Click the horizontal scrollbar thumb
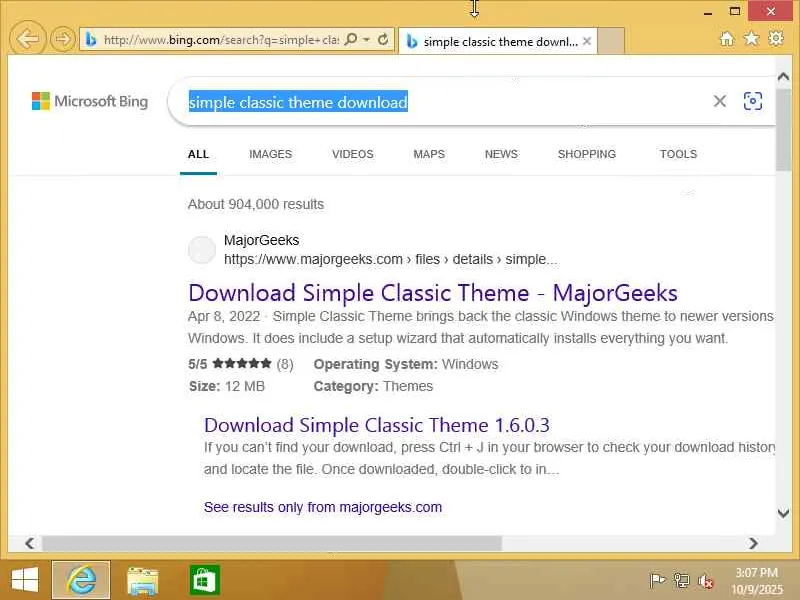This screenshot has height=600, width=800. 271,543
